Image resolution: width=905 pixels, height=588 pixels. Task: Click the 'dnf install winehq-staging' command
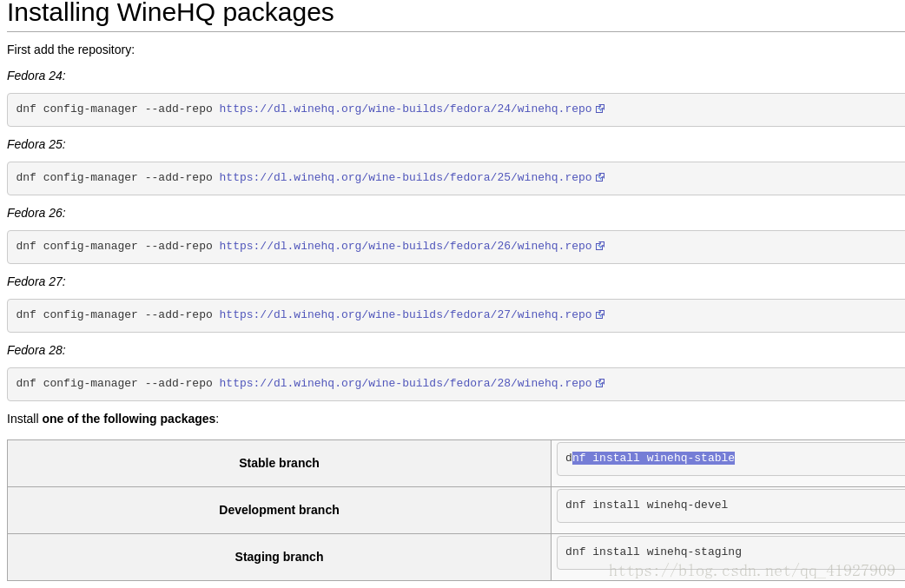[x=653, y=552]
